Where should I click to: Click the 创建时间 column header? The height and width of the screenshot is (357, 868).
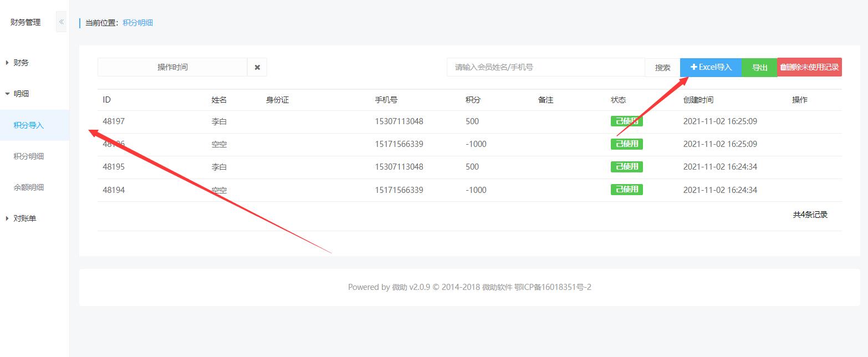point(698,100)
